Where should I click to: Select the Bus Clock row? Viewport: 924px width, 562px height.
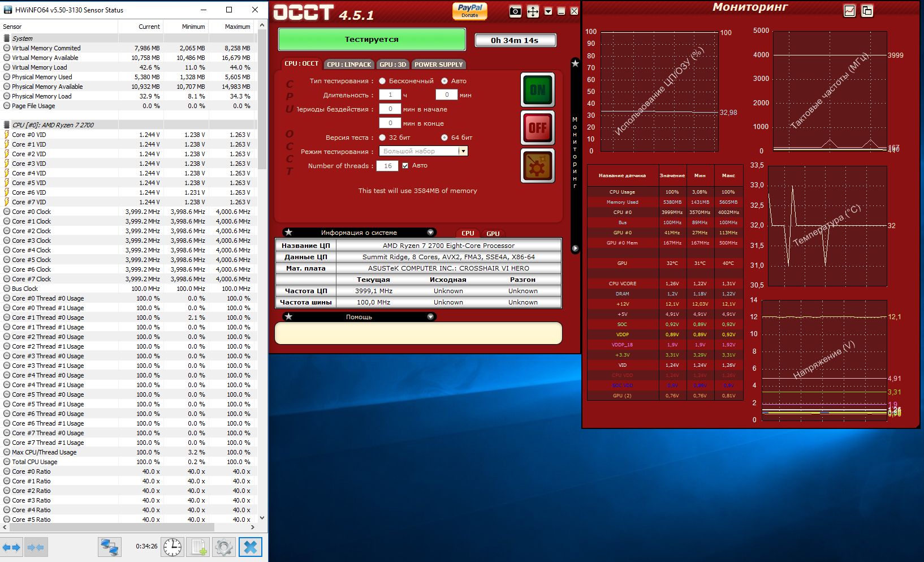128,289
